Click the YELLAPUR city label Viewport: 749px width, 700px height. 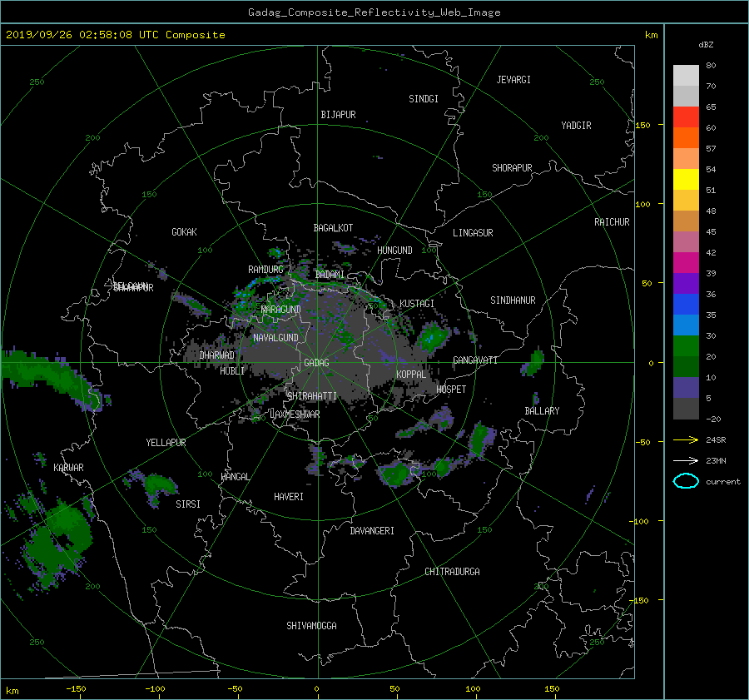pos(166,443)
